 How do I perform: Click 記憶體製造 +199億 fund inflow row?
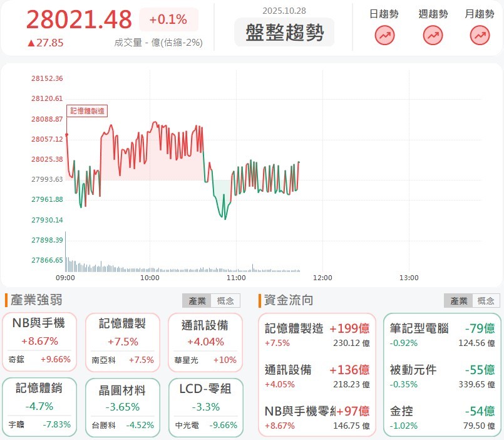[317, 335]
